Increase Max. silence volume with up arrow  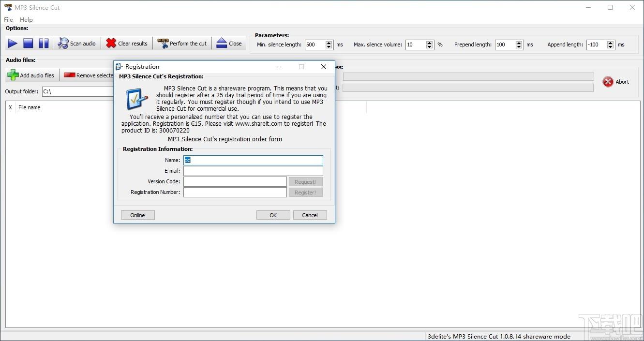coord(429,42)
